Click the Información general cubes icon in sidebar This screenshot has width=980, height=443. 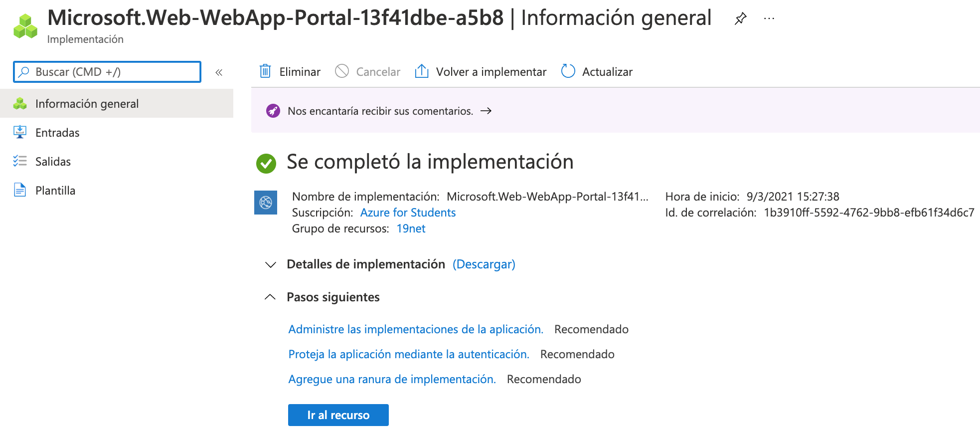point(20,103)
